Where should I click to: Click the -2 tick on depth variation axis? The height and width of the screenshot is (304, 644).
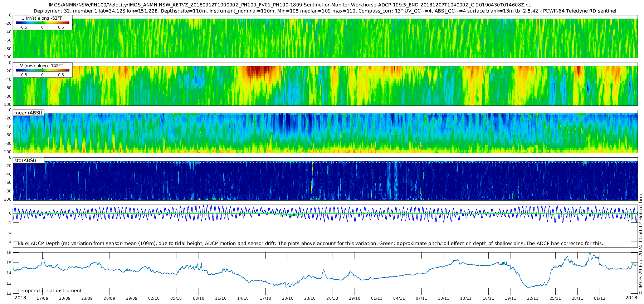point(10,232)
